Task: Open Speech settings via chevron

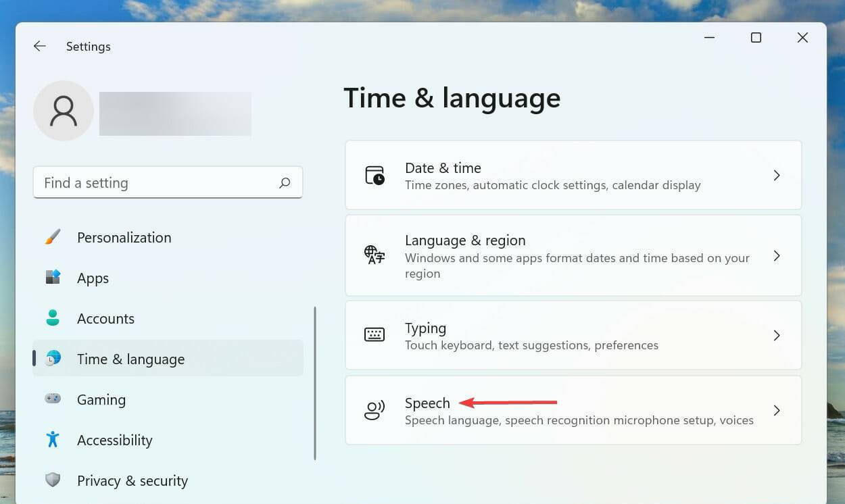Action: click(x=777, y=411)
